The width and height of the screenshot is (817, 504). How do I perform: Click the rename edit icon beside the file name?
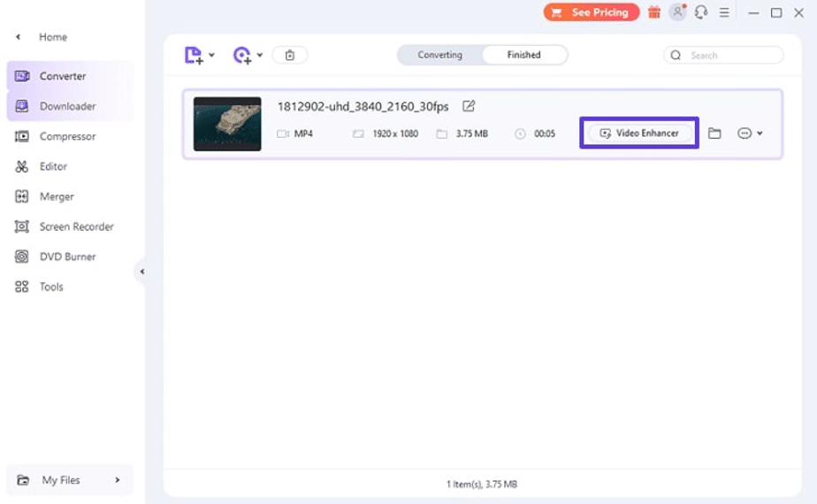pos(469,106)
